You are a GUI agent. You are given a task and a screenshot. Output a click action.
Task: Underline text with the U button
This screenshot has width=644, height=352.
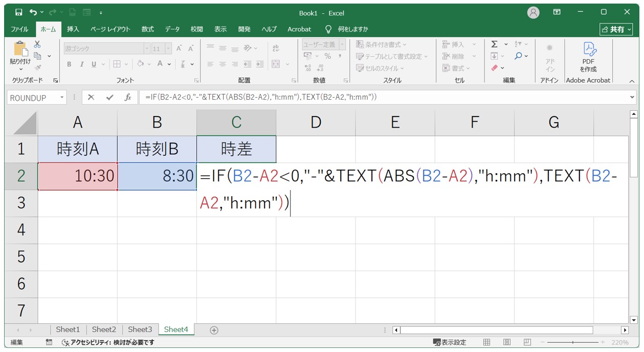pos(94,64)
